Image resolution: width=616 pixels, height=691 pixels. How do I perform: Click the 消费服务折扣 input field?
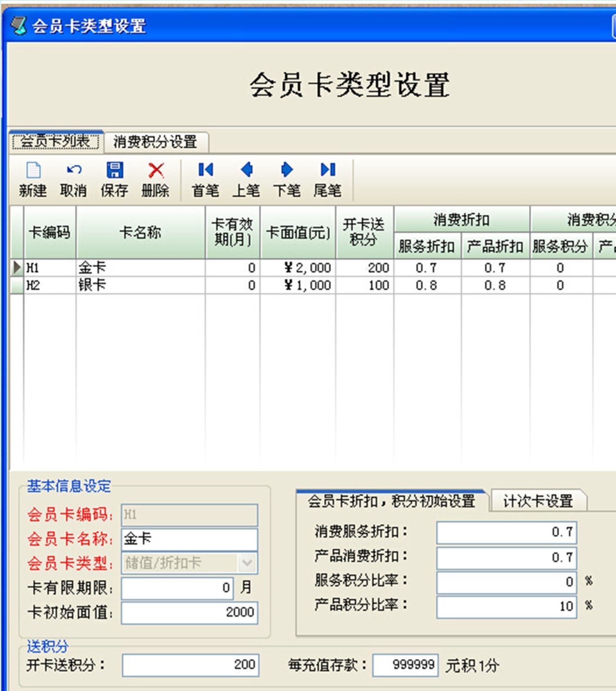[x=507, y=532]
